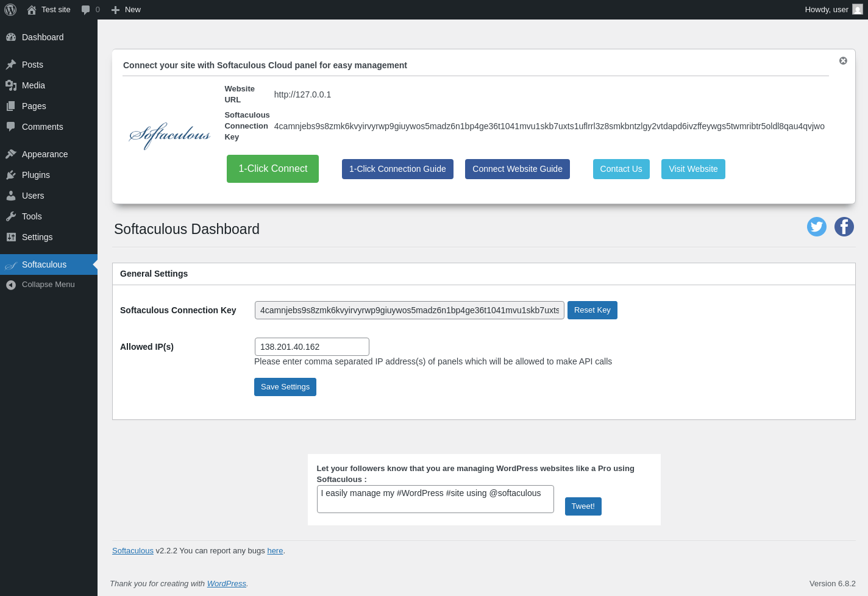Screen dimensions: 868x596
Task: Click Save Settings button
Action: pyautogui.click(x=285, y=387)
